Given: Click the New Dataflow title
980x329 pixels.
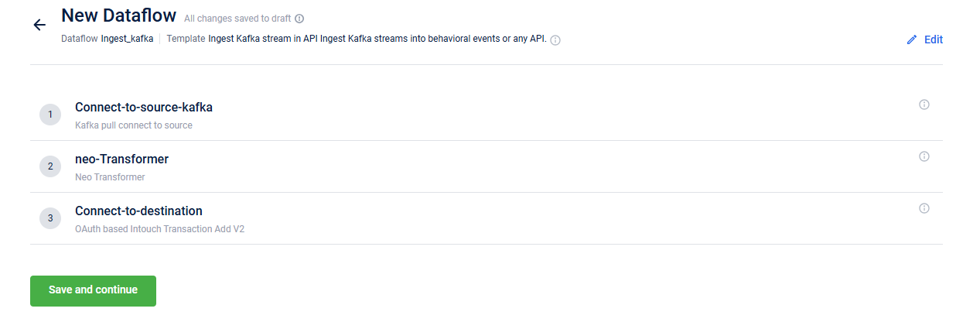Looking at the screenshot, I should pyautogui.click(x=118, y=15).
